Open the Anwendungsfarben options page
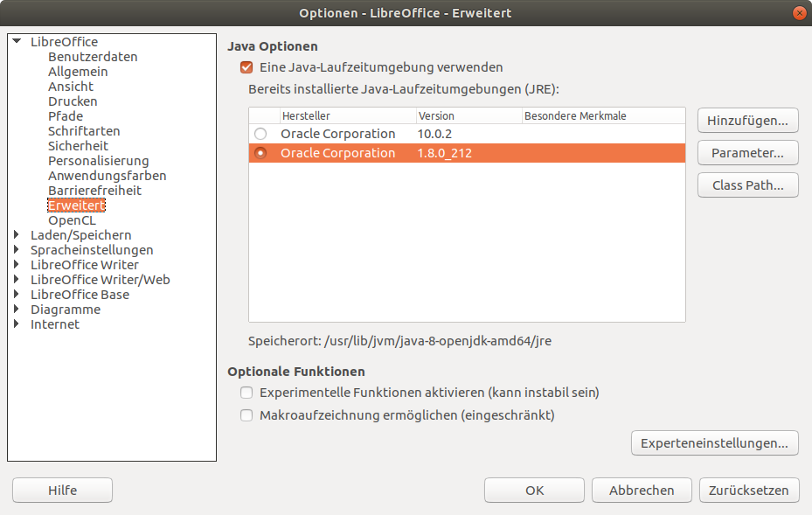Image resolution: width=812 pixels, height=515 pixels. click(108, 176)
